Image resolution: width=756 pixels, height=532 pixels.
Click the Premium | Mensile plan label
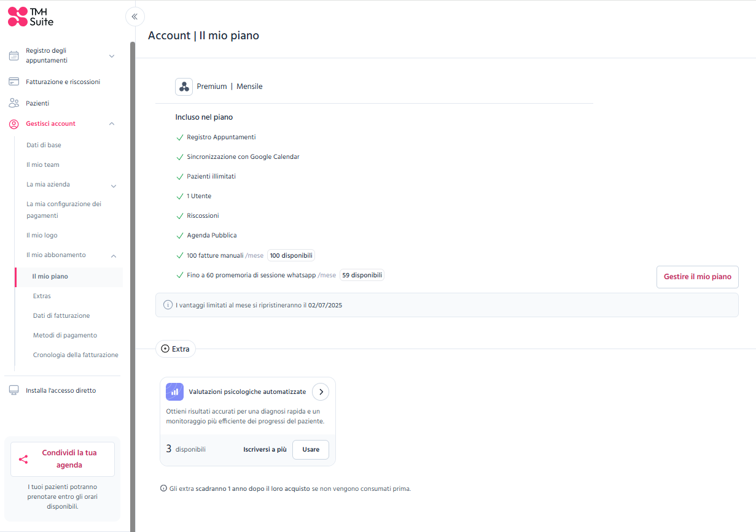[x=230, y=87]
